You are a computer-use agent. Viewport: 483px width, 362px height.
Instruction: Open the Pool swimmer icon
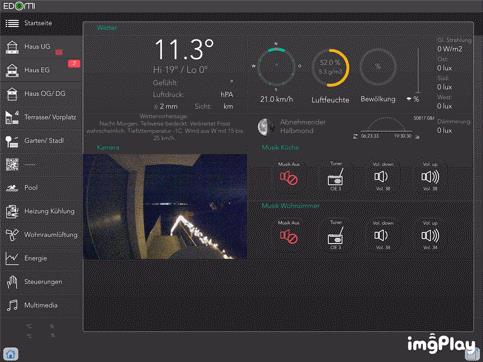coord(12,188)
